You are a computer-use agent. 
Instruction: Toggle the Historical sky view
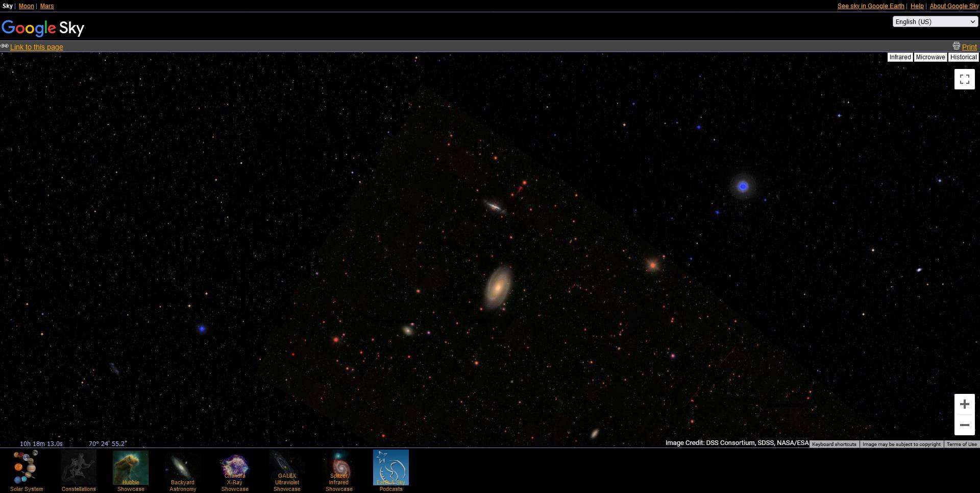(963, 57)
